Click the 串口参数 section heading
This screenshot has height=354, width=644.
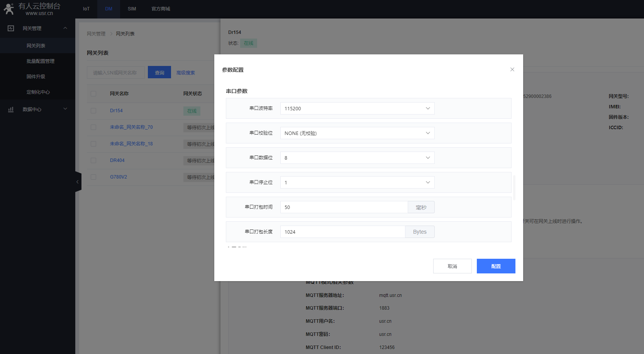[x=237, y=91]
